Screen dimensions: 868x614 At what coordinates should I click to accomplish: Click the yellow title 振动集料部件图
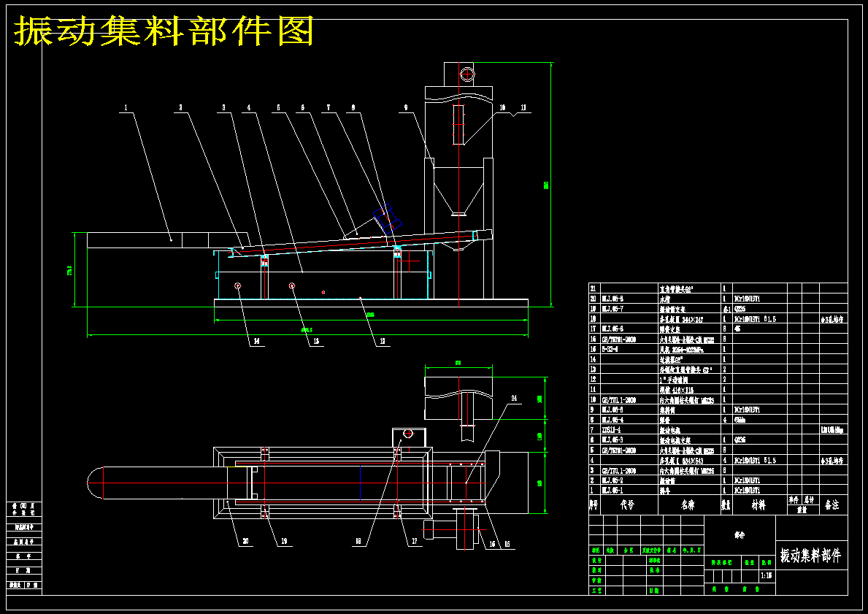click(164, 31)
